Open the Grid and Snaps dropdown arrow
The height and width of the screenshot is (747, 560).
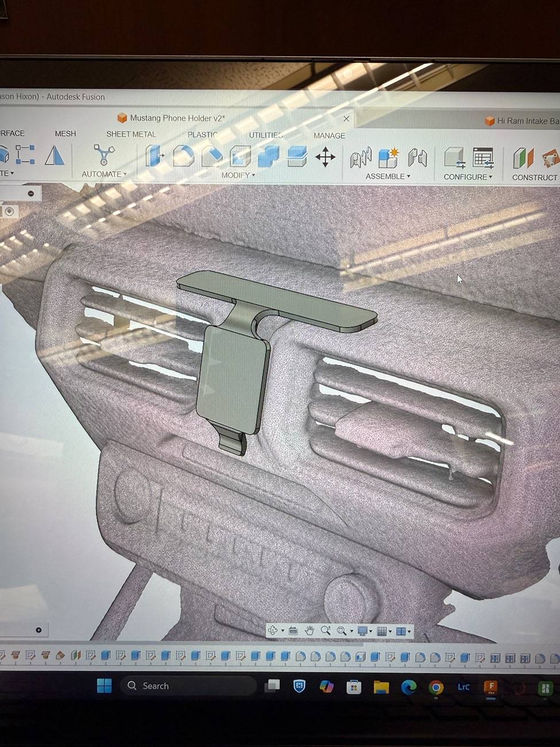[390, 632]
